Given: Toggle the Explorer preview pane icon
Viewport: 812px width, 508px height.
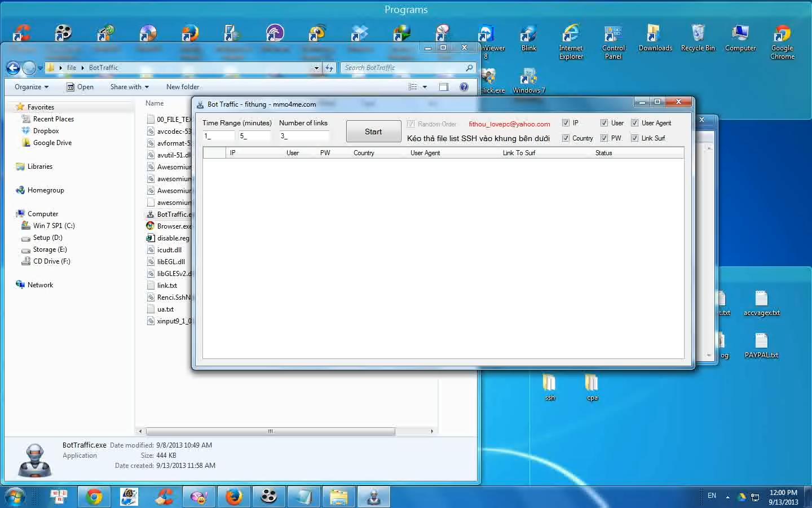Looking at the screenshot, I should point(444,87).
